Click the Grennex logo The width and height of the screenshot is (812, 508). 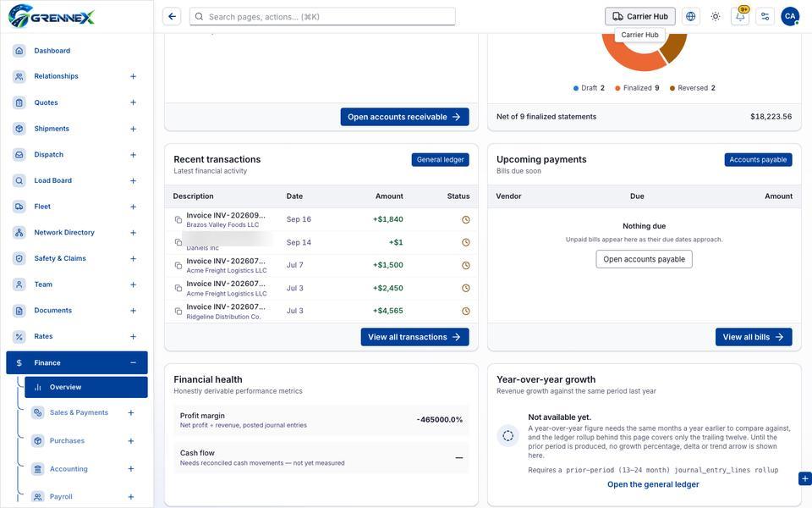pyautogui.click(x=52, y=16)
